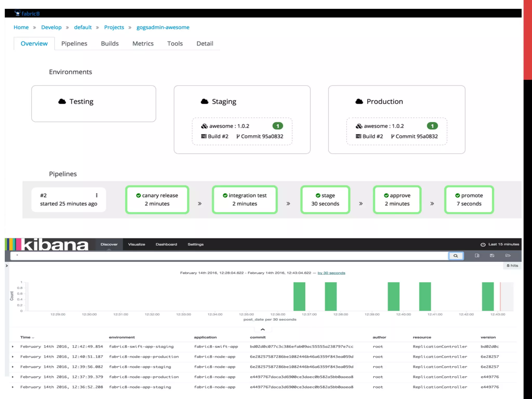Expand the 12:36:52.208 node-app-staging row
Image resolution: width=532 pixels, height=399 pixels.
(13, 387)
